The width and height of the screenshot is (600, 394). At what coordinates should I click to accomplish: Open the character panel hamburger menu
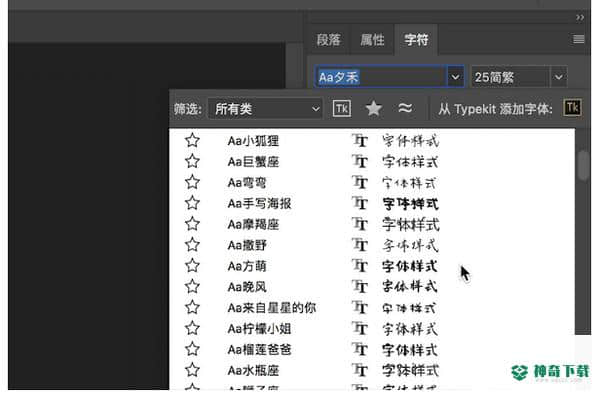pos(579,39)
